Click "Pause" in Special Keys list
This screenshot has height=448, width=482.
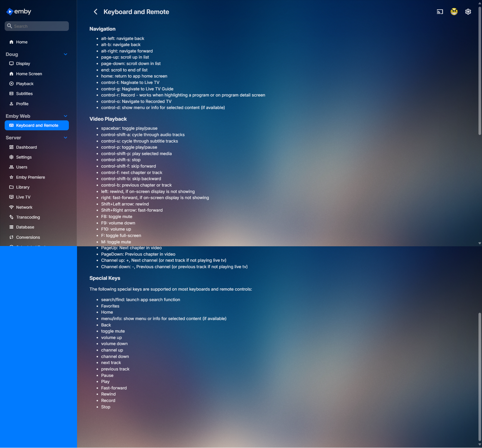pyautogui.click(x=107, y=375)
